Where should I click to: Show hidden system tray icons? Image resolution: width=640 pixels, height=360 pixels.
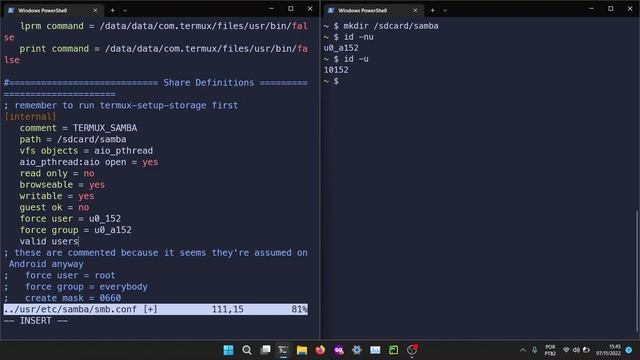pos(523,350)
